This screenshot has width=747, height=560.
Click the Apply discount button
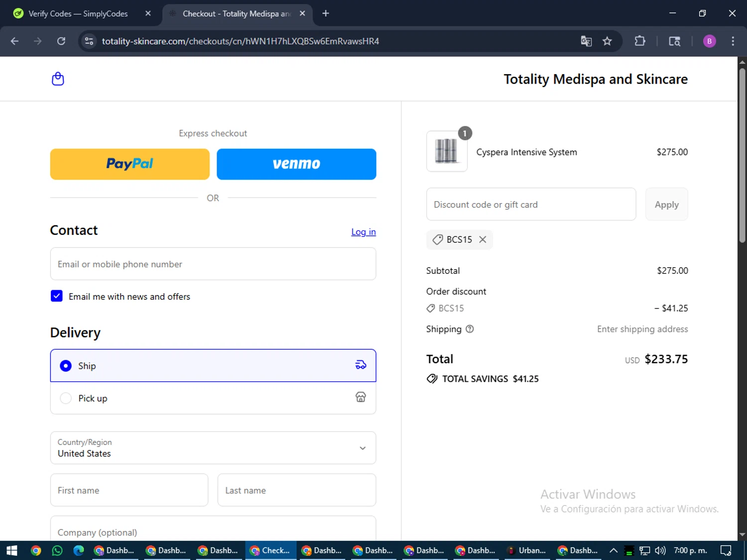click(666, 204)
